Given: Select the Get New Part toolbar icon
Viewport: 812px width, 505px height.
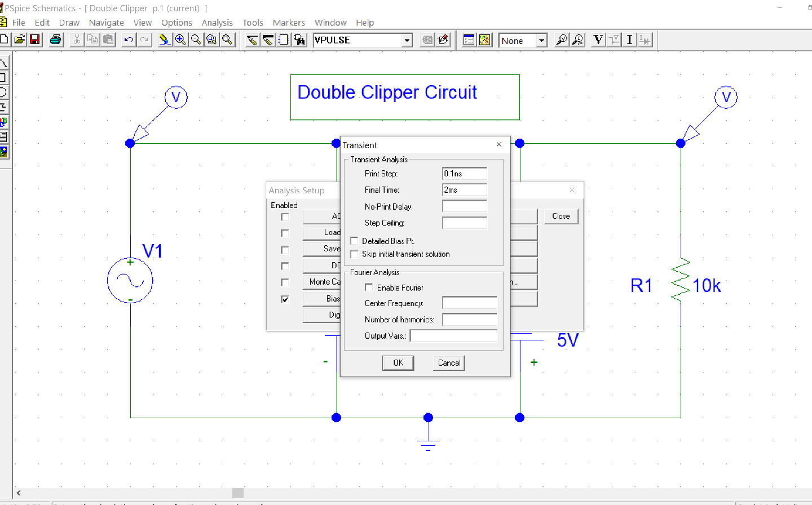Looking at the screenshot, I should point(299,40).
